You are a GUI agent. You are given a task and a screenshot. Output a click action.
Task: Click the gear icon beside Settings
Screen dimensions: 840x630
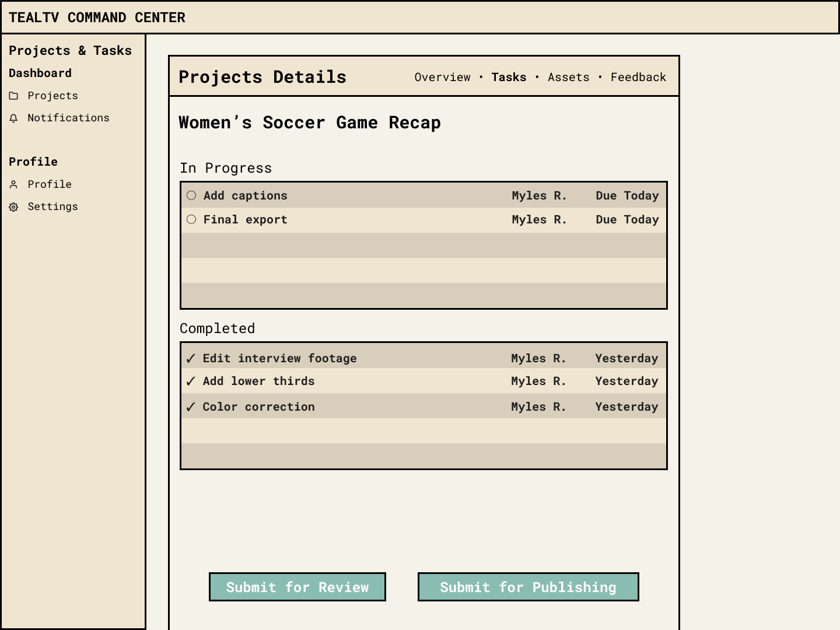pos(13,207)
